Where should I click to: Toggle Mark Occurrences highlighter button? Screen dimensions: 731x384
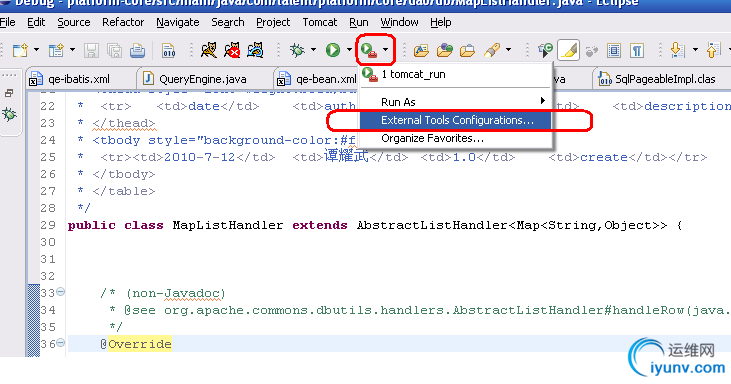(x=568, y=50)
